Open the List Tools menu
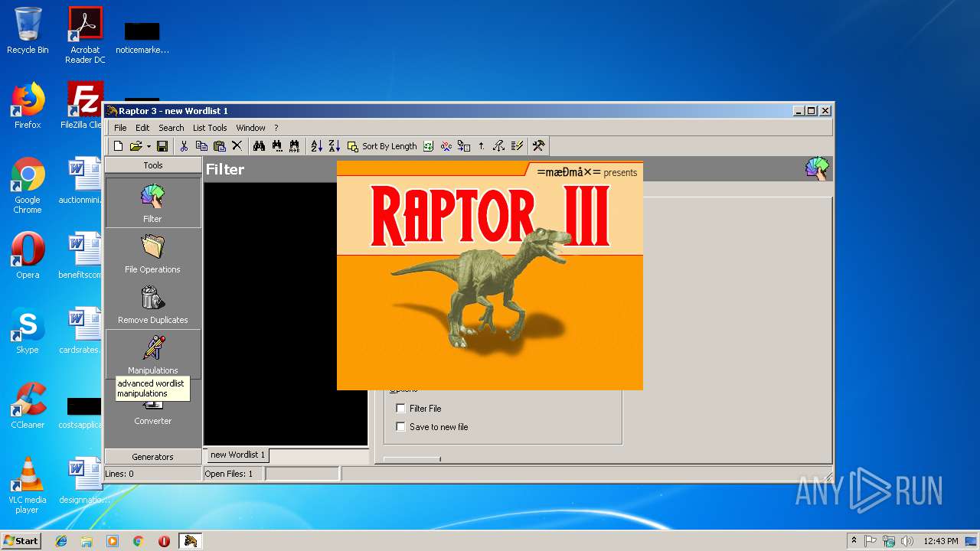This screenshot has height=551, width=980. point(210,128)
